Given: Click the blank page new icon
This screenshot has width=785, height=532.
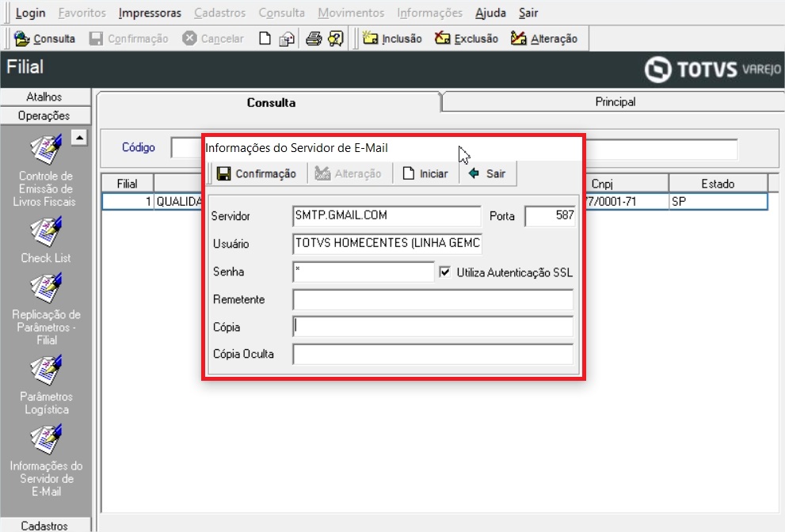Looking at the screenshot, I should [265, 39].
